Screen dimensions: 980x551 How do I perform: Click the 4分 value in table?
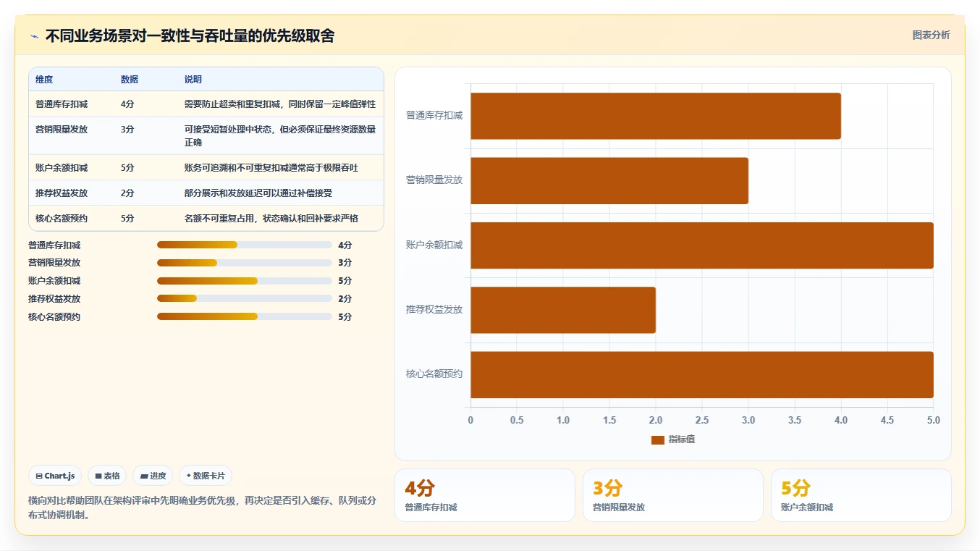127,104
